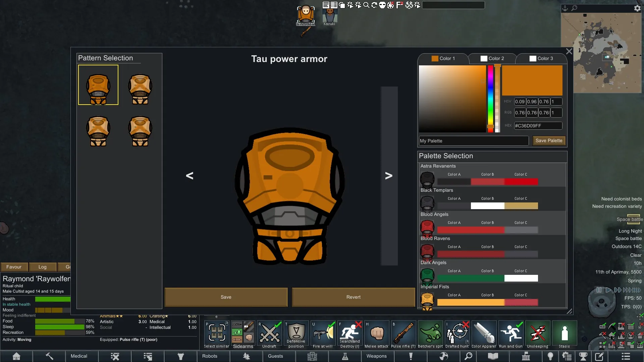Click the Select similar command icon
This screenshot has height=362, width=644.
tap(217, 333)
